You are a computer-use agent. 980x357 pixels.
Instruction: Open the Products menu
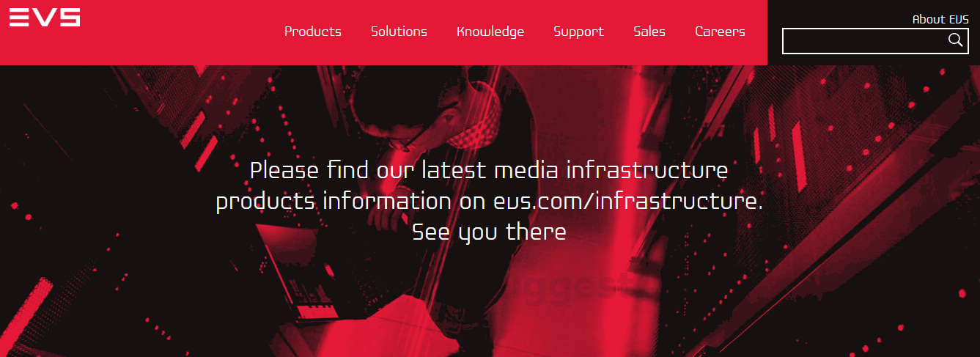tap(313, 32)
